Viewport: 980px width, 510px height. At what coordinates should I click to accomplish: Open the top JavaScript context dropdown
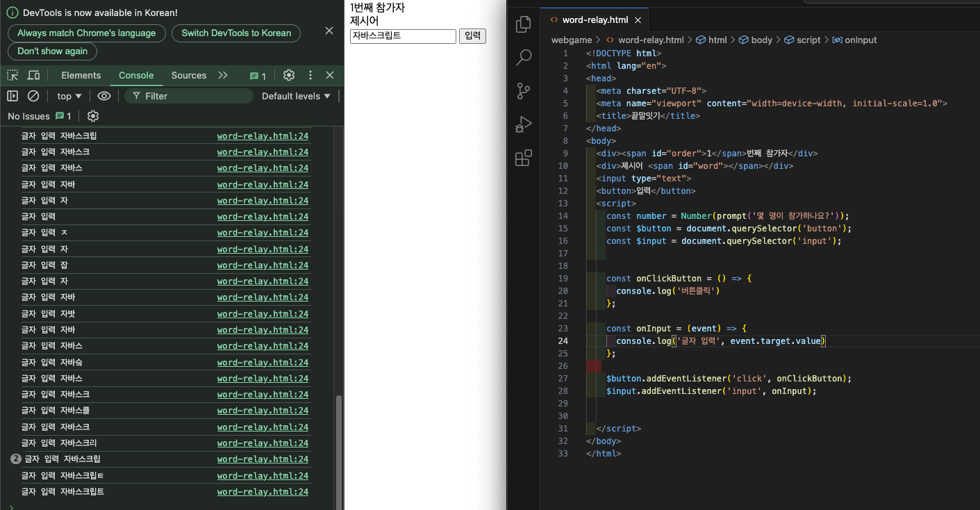click(x=69, y=96)
